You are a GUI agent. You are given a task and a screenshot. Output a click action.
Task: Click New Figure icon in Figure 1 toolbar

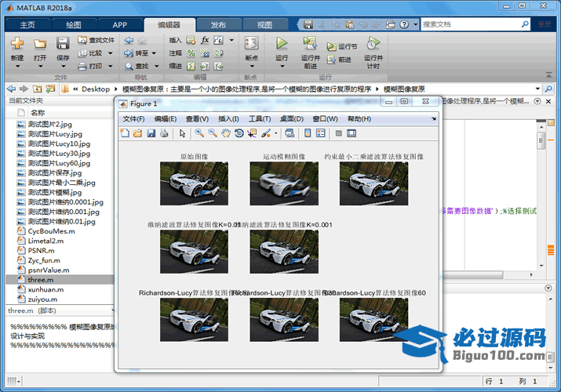click(x=125, y=133)
